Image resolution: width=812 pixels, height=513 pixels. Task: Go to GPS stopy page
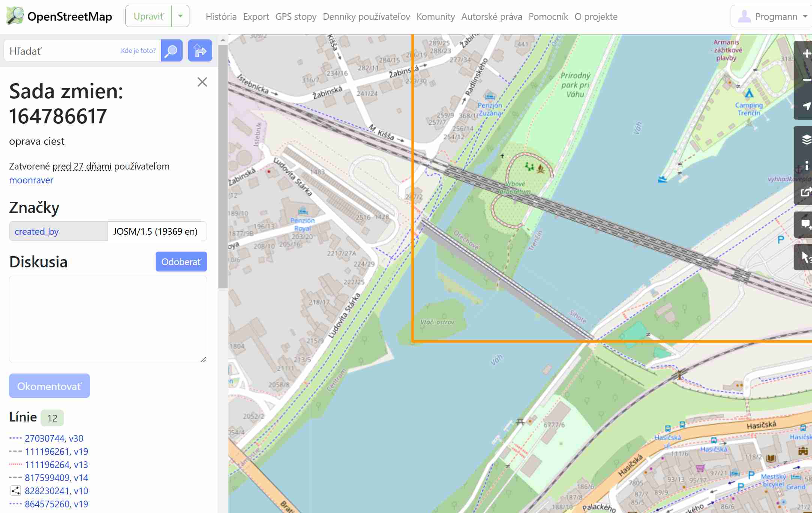click(x=296, y=16)
